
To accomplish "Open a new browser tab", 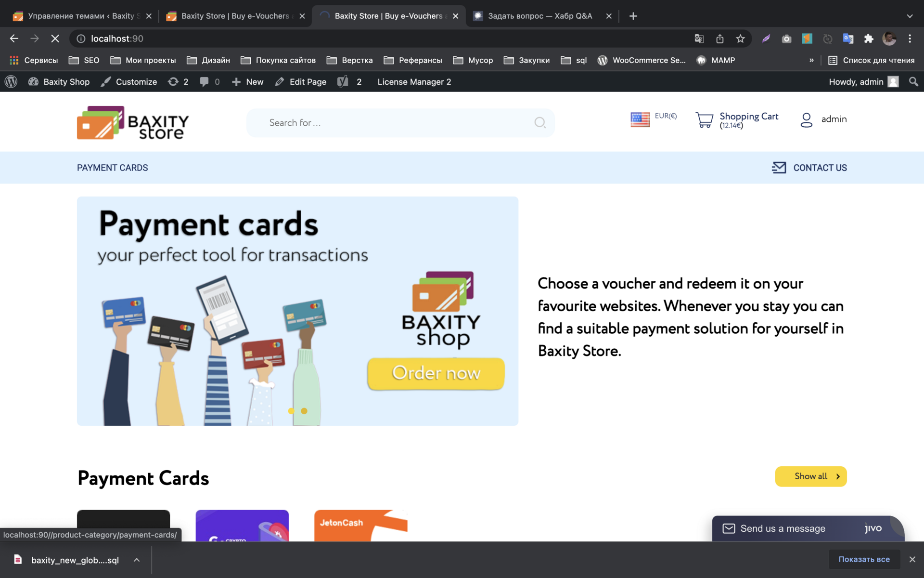I will tap(633, 16).
